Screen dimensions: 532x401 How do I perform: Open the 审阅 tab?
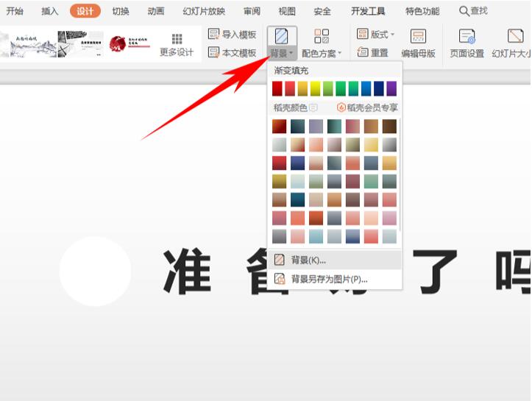click(x=252, y=11)
